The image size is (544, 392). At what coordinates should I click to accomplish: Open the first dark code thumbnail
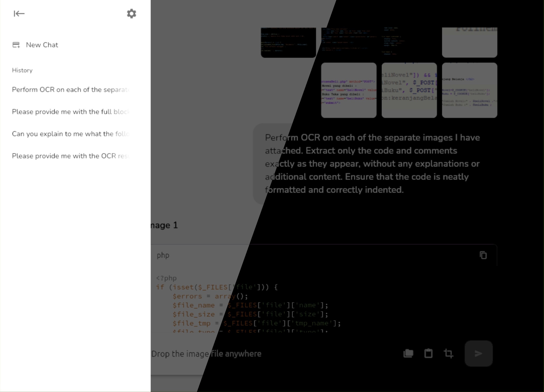pos(288,42)
